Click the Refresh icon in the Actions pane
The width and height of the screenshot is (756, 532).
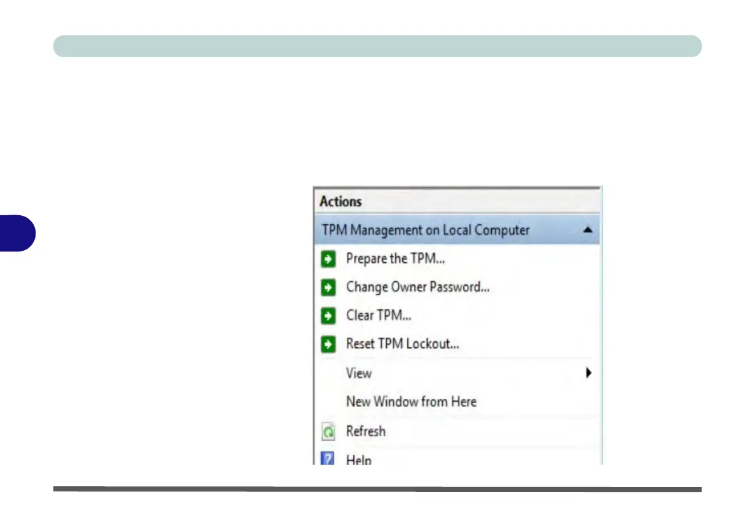[328, 431]
